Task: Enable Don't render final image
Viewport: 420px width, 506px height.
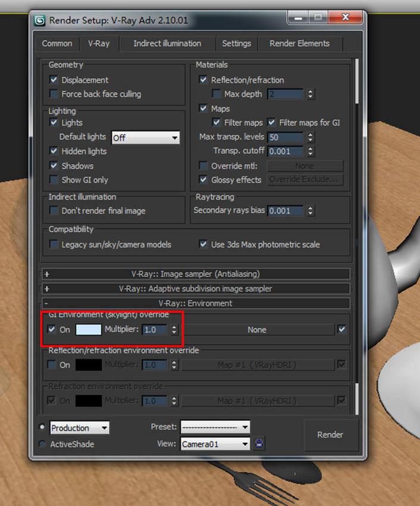Action: [x=54, y=210]
